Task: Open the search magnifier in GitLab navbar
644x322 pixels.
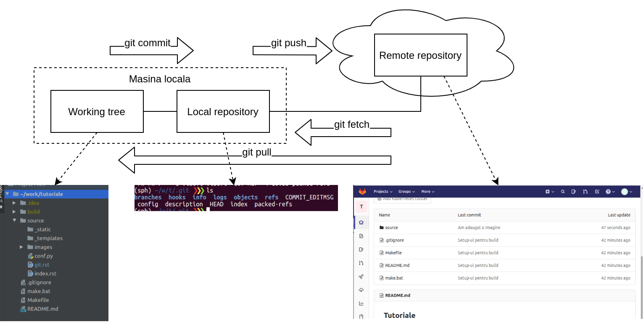Action: (x=563, y=192)
